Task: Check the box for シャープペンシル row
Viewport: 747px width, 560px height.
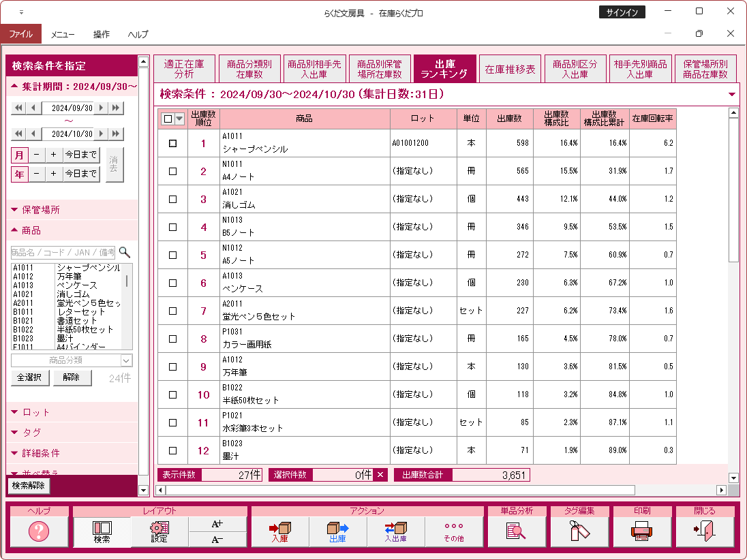Action: (x=172, y=144)
